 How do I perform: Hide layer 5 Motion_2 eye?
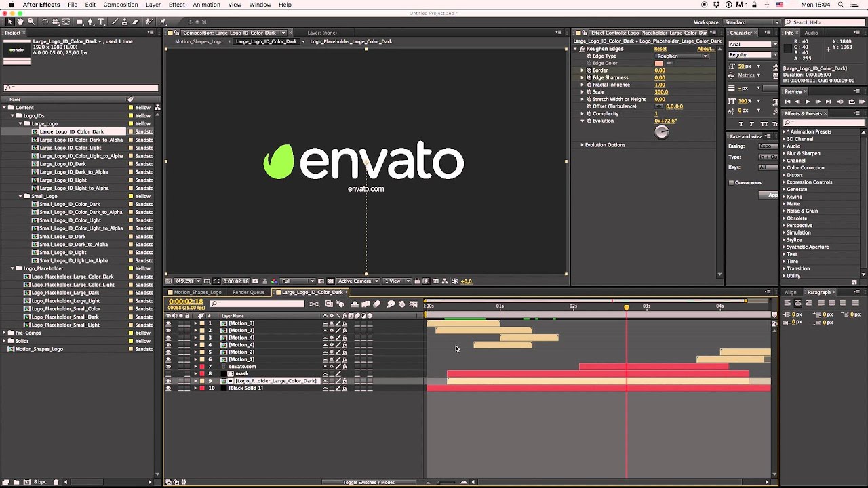(168, 352)
